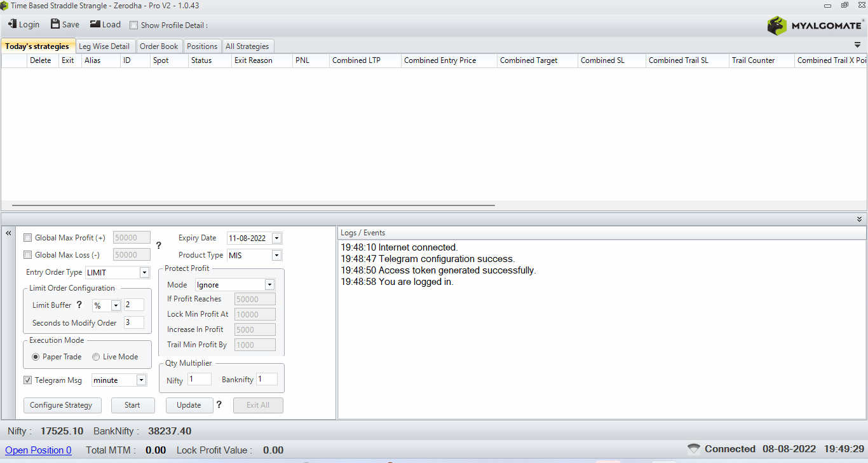This screenshot has height=463, width=868.
Task: Click the Combined Trail SL column header
Action: pos(687,60)
